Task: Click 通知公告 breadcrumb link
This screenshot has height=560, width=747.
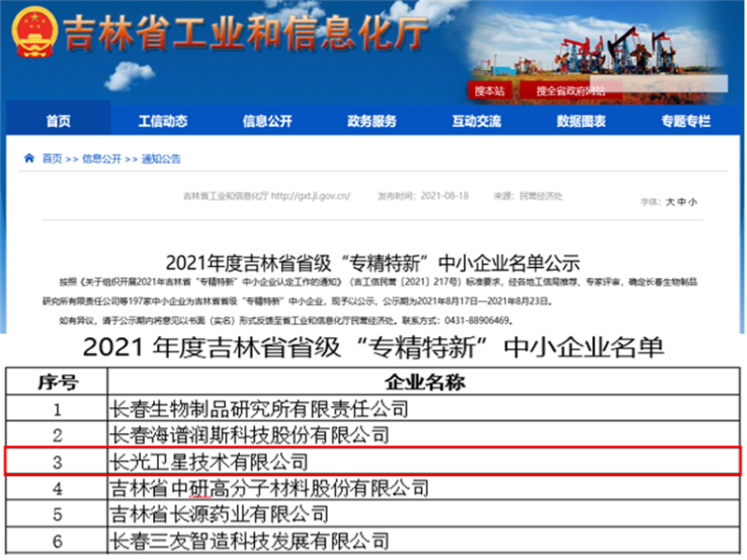Action: click(162, 160)
